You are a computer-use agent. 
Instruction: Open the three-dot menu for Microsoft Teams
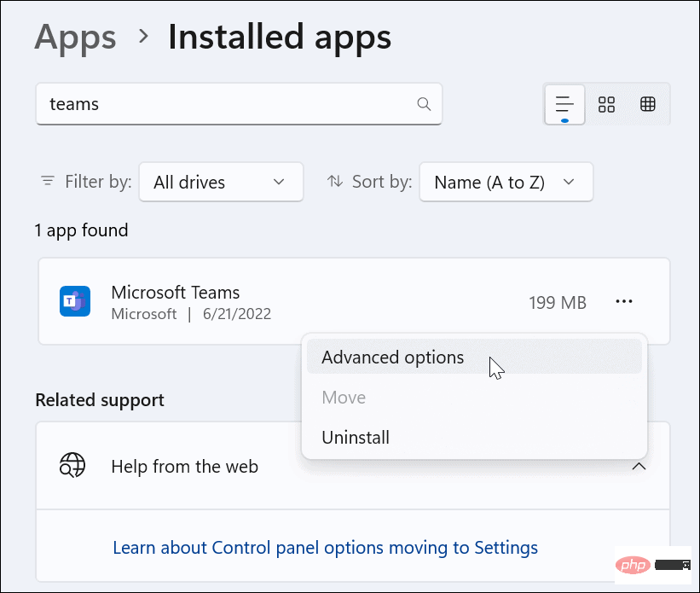(x=623, y=301)
